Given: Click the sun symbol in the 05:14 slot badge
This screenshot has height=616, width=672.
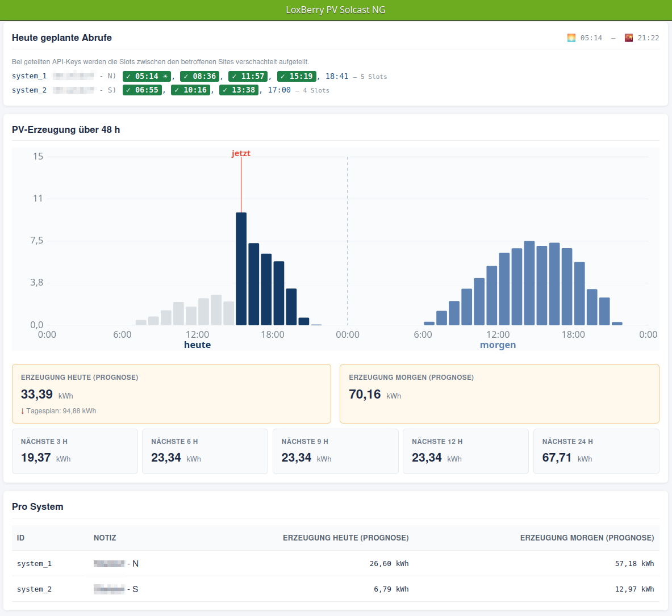Looking at the screenshot, I should (165, 76).
